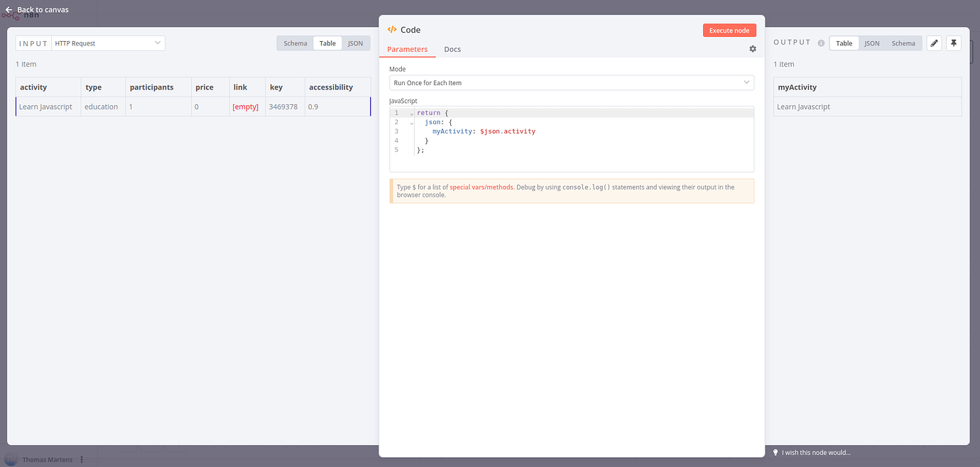Switch to the Docs tab
The image size is (980, 467).
pos(452,49)
